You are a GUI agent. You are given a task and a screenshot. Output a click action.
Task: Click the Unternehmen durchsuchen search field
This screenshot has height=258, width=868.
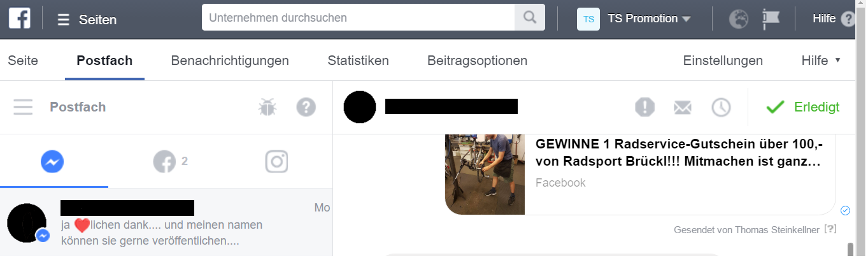pos(359,18)
